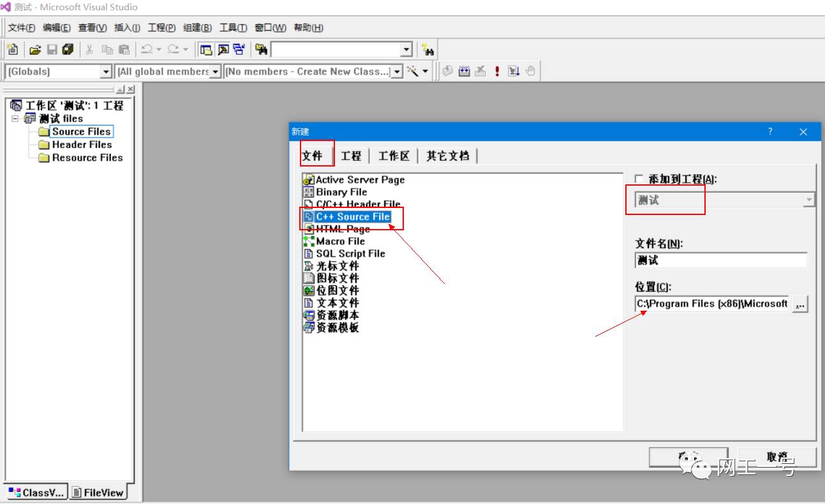The image size is (825, 504).
Task: Switch to the FileView tab
Action: 98,493
